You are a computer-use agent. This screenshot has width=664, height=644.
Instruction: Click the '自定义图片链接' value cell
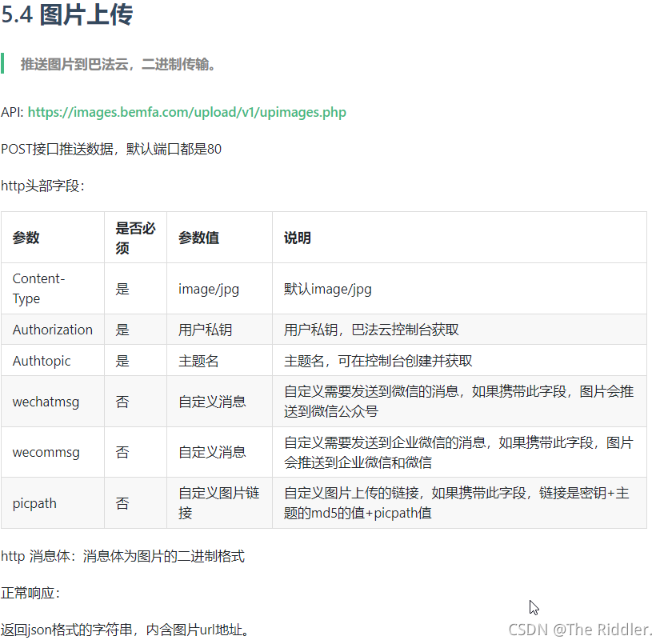pos(219,503)
